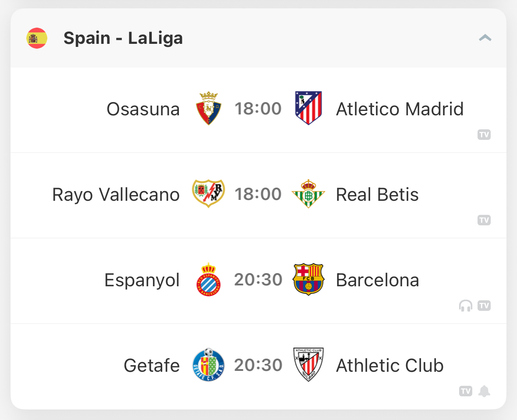This screenshot has width=517, height=420.
Task: Click the Getafe club crest
Action: pos(208,365)
